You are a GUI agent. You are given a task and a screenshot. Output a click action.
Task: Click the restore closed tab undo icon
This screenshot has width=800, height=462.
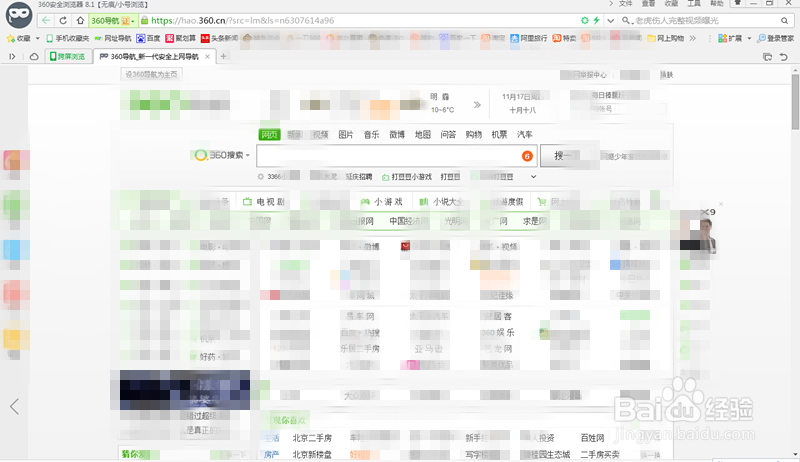pyautogui.click(x=784, y=57)
